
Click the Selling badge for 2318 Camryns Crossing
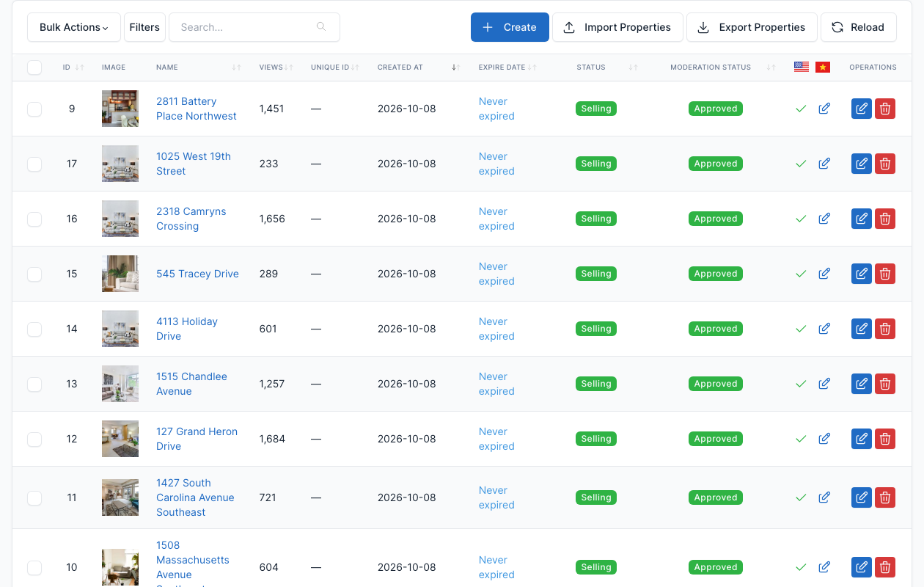[x=596, y=219]
